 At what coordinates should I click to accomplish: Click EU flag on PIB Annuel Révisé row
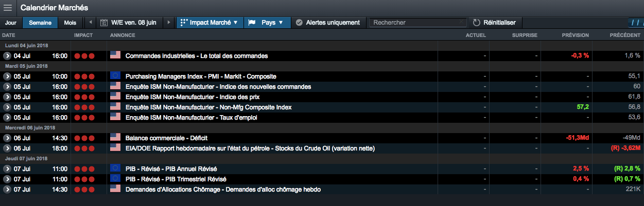coord(115,168)
